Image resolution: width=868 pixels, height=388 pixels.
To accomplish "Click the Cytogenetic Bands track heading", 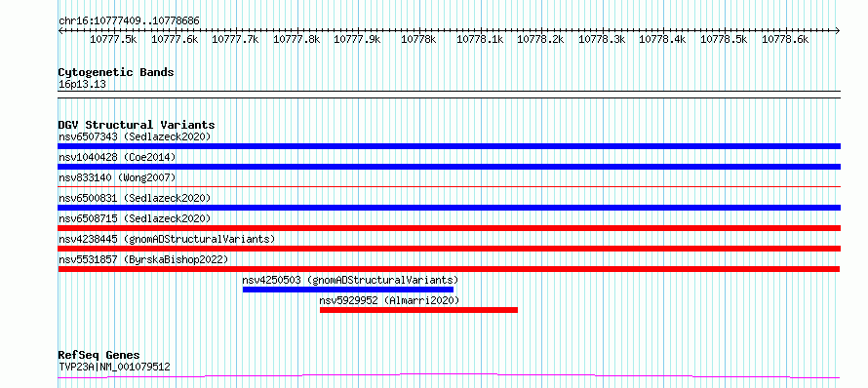I will [x=116, y=72].
